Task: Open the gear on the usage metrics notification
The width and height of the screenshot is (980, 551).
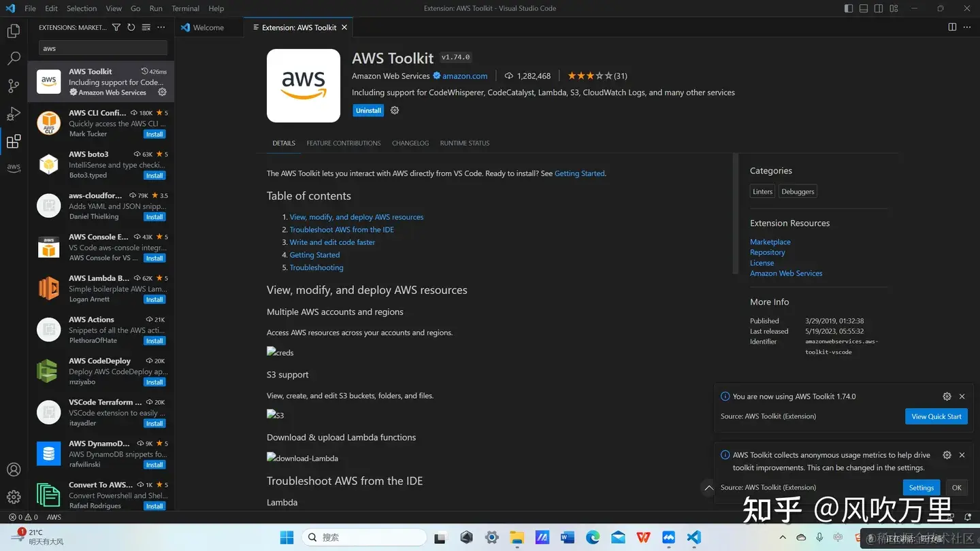Action: [947, 455]
